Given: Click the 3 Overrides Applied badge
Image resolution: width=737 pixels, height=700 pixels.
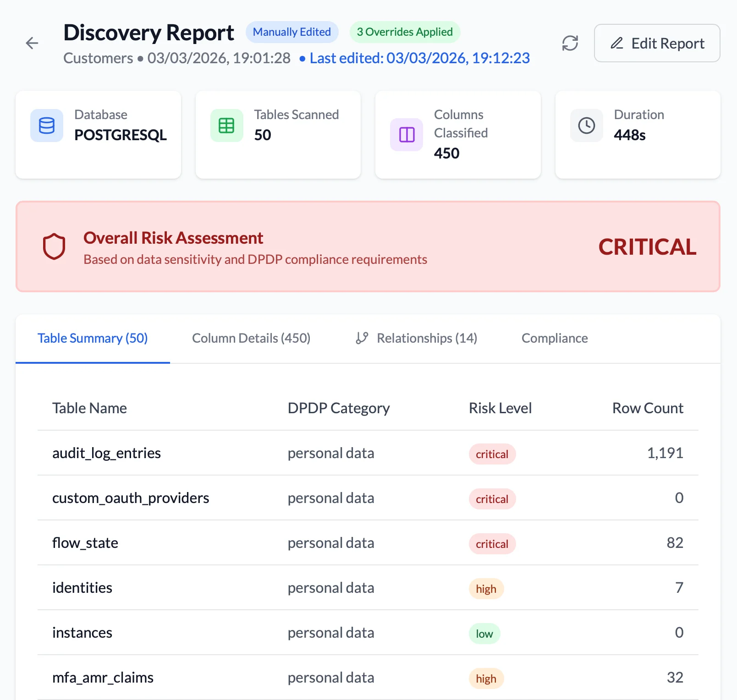Looking at the screenshot, I should coord(405,32).
